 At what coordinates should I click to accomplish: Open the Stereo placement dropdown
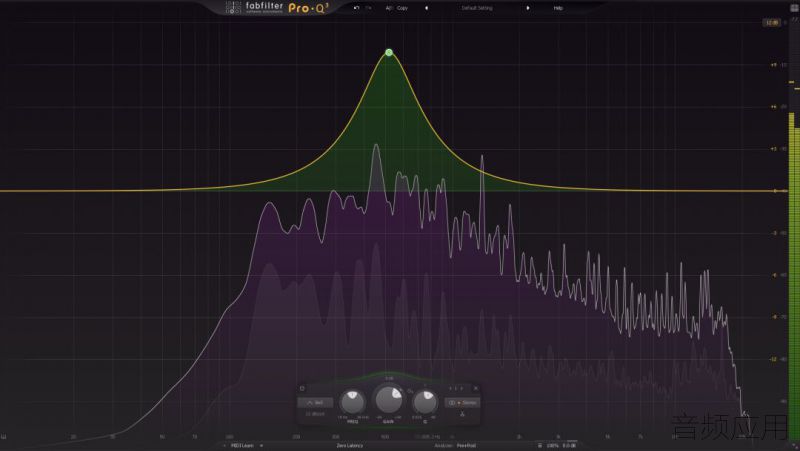coord(462,403)
